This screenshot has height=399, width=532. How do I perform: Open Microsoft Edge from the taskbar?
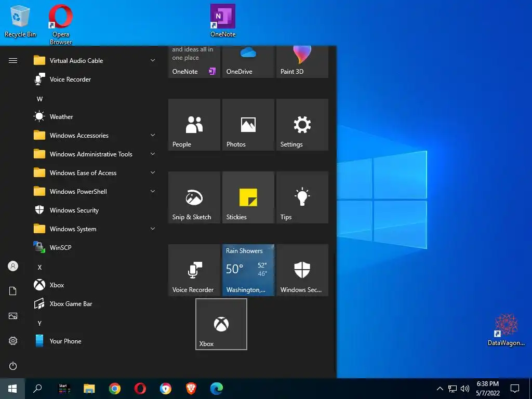point(217,389)
